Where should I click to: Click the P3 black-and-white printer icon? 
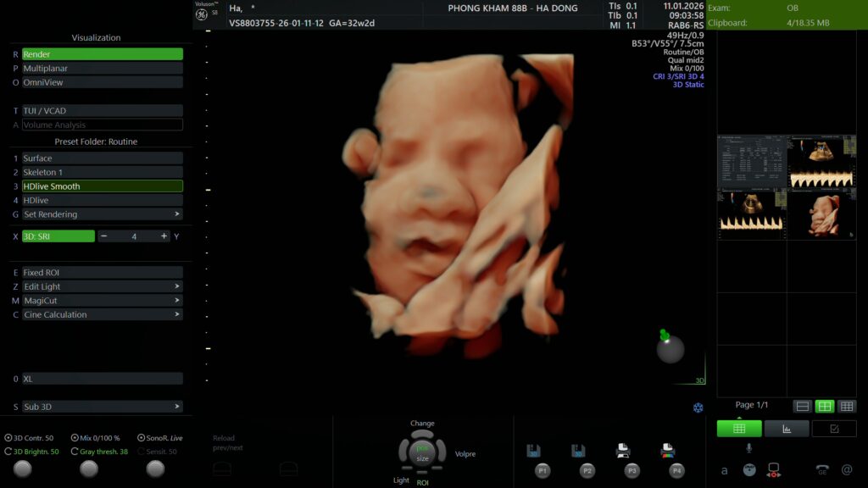click(x=623, y=451)
